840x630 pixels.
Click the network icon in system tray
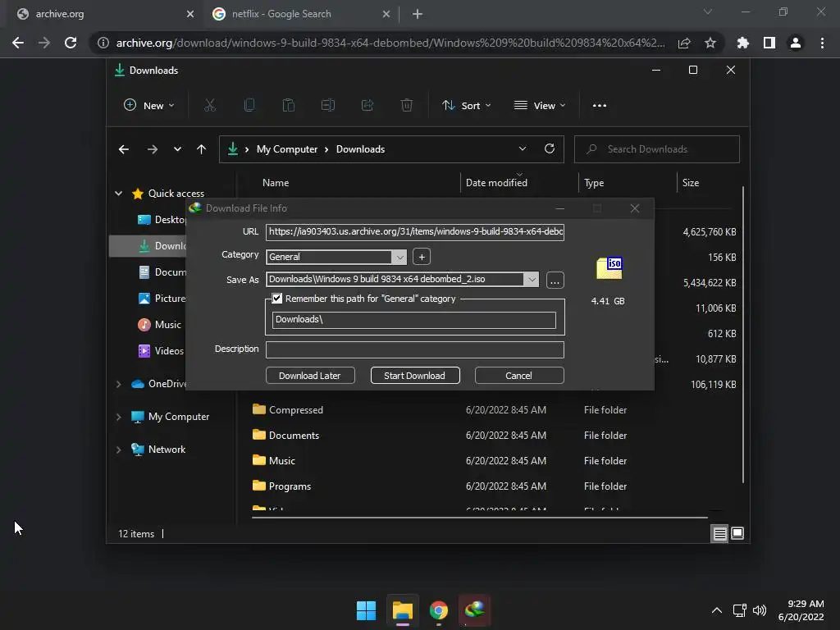(x=740, y=610)
